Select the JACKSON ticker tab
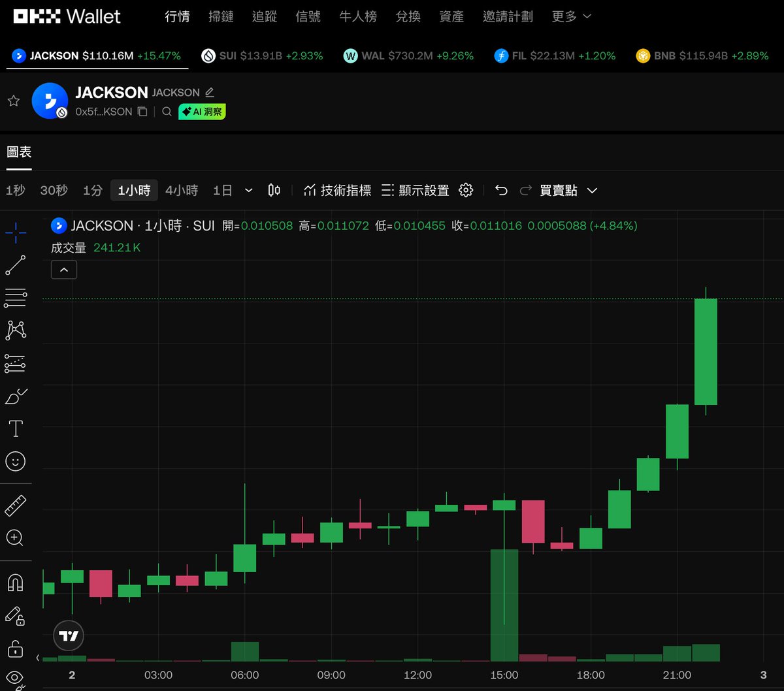 point(97,56)
